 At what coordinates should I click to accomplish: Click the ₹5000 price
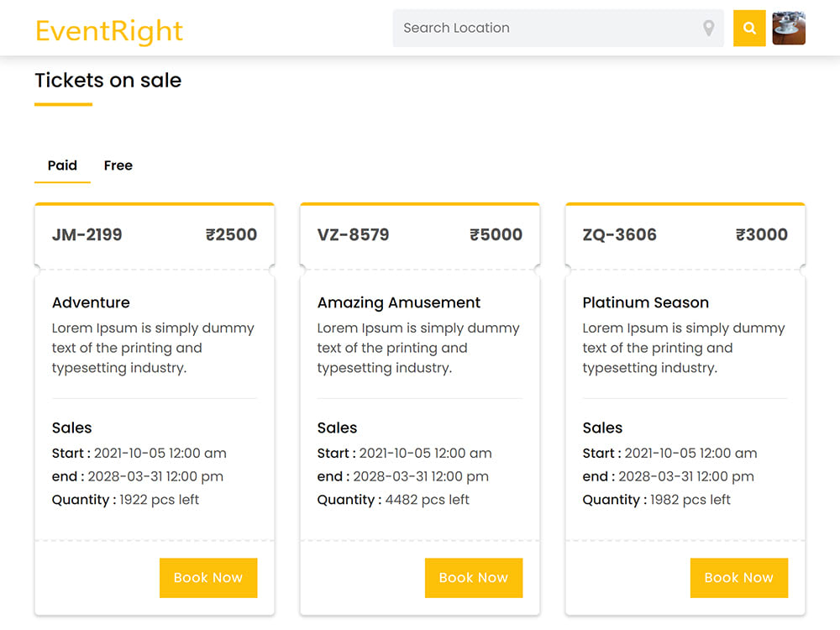[x=496, y=234]
